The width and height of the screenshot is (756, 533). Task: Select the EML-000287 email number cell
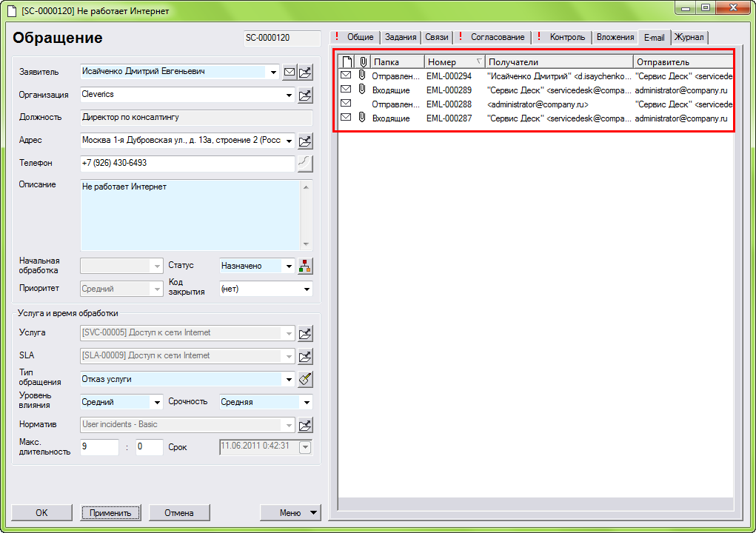[x=449, y=118]
